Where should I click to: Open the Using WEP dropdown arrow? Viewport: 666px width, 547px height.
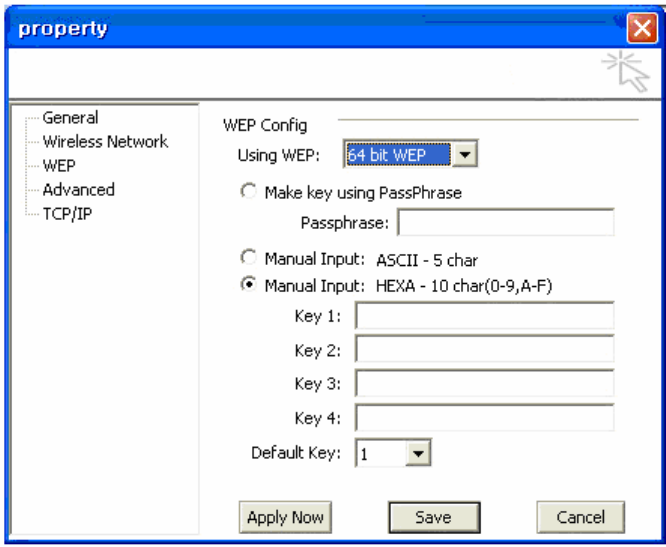pos(464,154)
